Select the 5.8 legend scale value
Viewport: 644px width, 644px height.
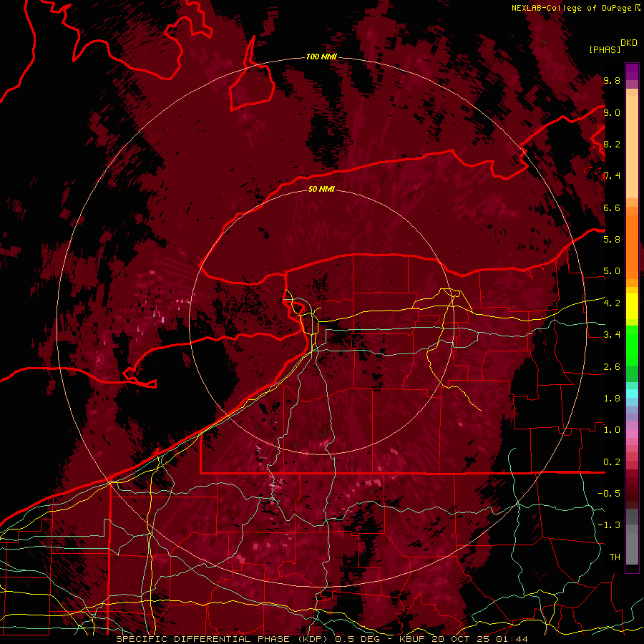612,239
